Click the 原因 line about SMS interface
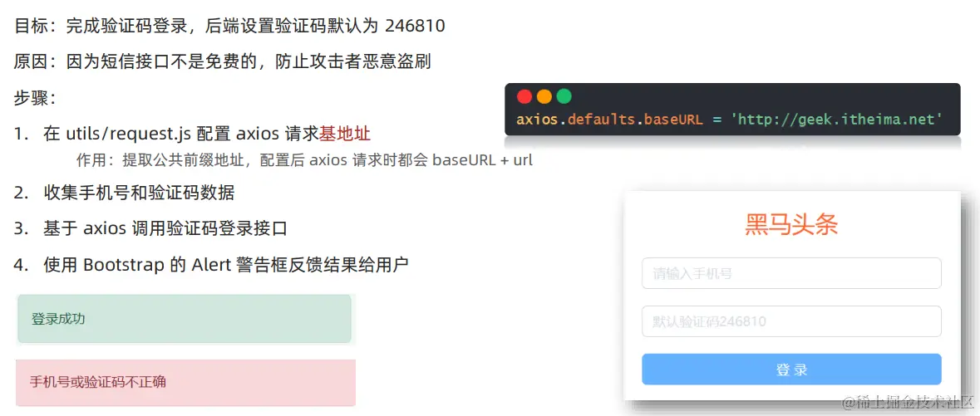 tap(223, 61)
